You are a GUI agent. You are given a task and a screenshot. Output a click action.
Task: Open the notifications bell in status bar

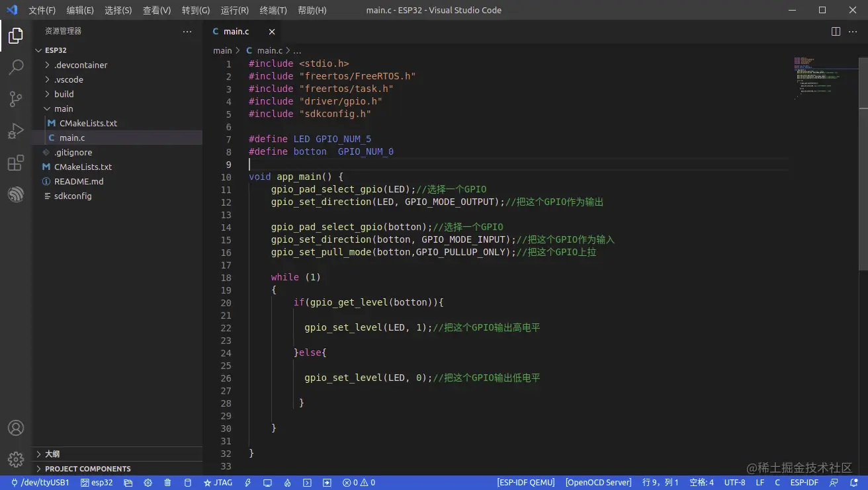853,483
